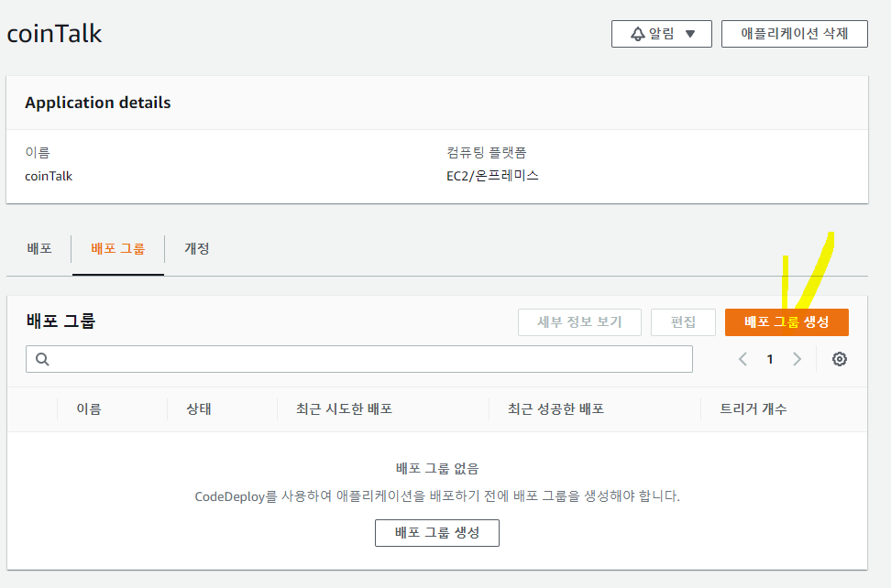Switch to the 배포 tab
This screenshot has height=588, width=891.
coord(39,248)
